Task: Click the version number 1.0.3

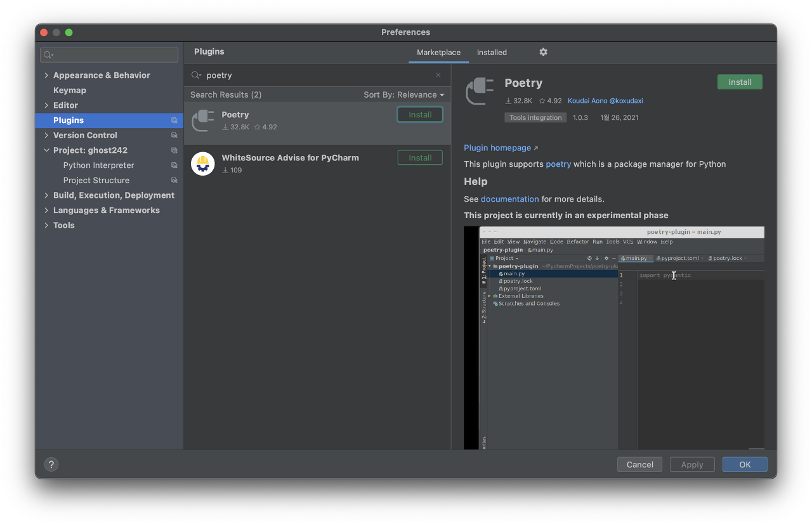Action: pyautogui.click(x=580, y=117)
